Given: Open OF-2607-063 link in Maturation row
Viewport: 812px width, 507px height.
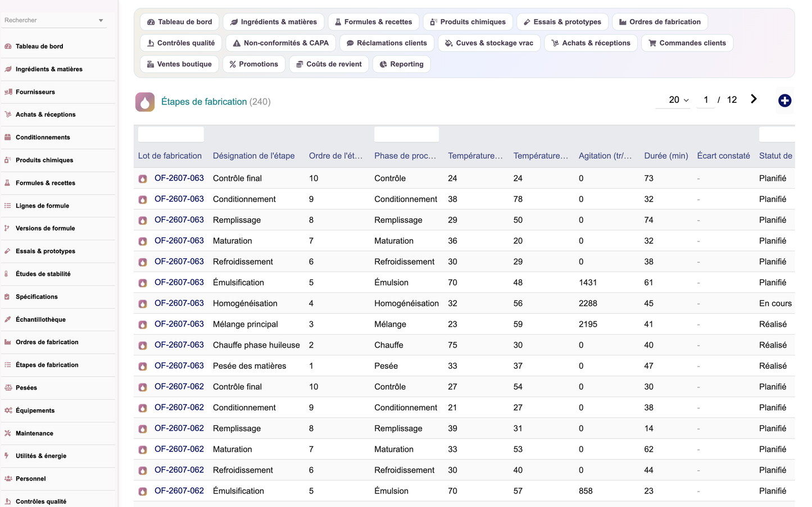Looking at the screenshot, I should pyautogui.click(x=179, y=240).
